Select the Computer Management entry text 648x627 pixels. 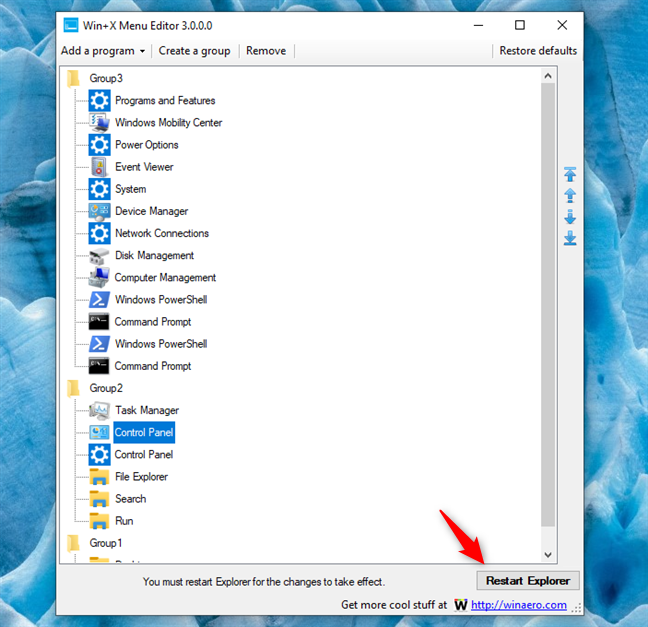165,278
